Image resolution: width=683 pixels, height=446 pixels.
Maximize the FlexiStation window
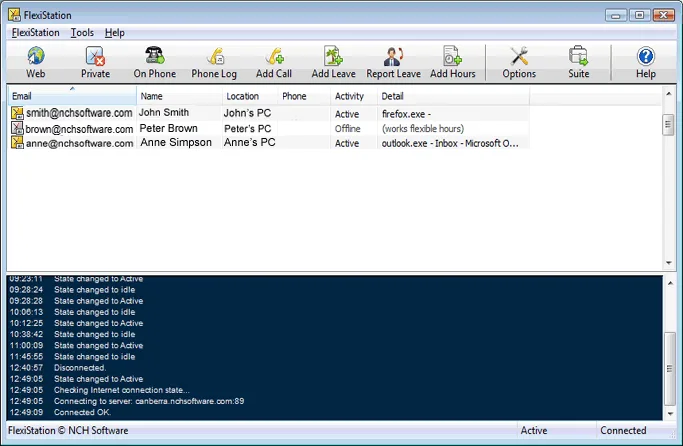click(x=639, y=15)
